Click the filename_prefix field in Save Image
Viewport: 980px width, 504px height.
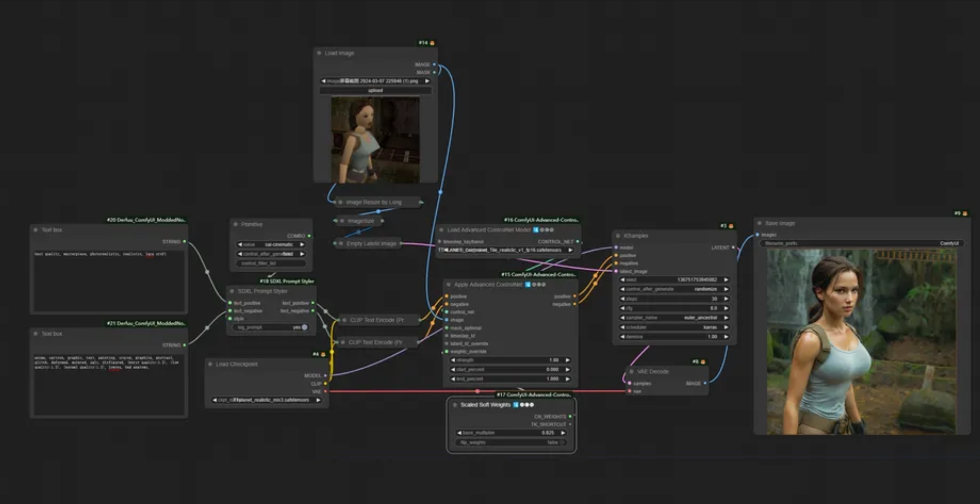(862, 243)
